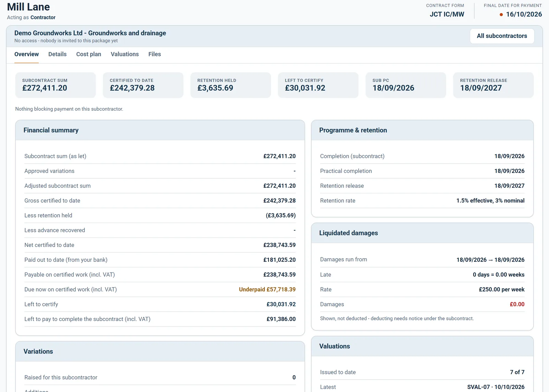Switch to the Details tab
The image size is (549, 392).
(57, 54)
